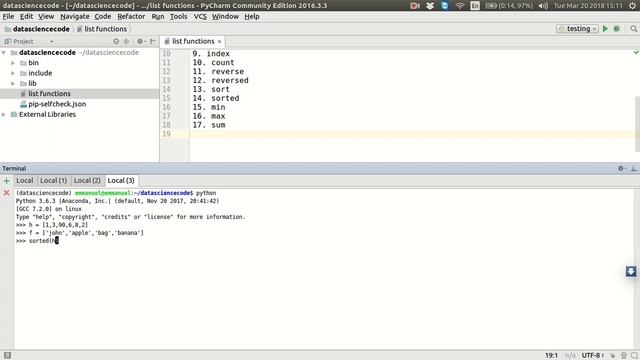Open the screen recorder tray icon

(x=415, y=6)
